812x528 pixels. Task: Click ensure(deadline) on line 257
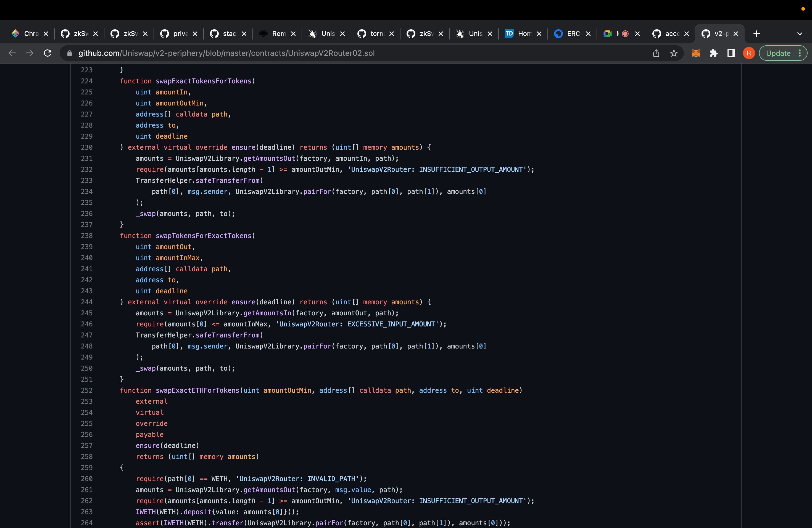pos(167,445)
